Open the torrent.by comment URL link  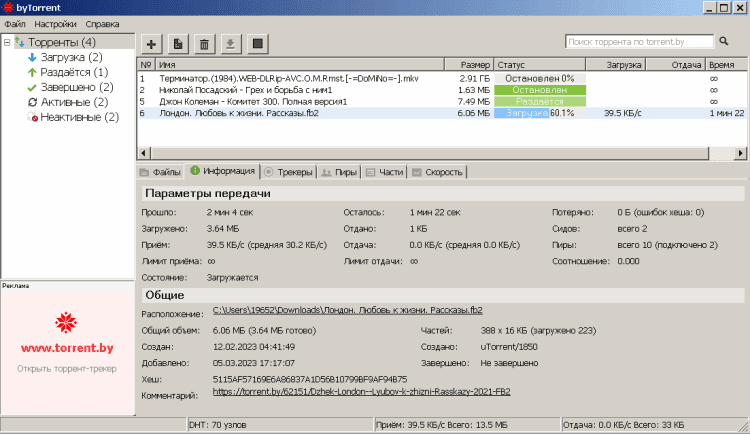click(361, 392)
